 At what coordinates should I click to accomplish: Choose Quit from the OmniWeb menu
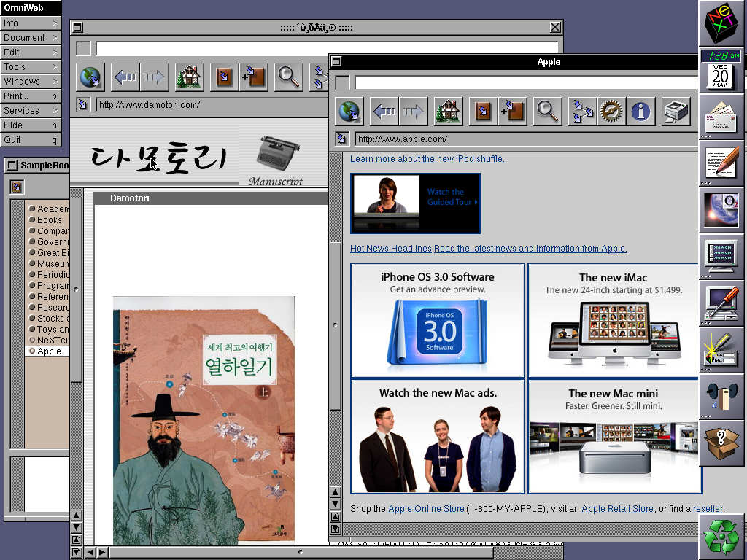(x=31, y=140)
